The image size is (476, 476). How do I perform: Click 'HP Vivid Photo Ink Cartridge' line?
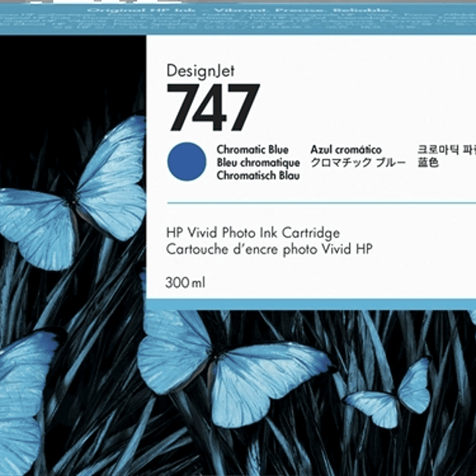(253, 233)
